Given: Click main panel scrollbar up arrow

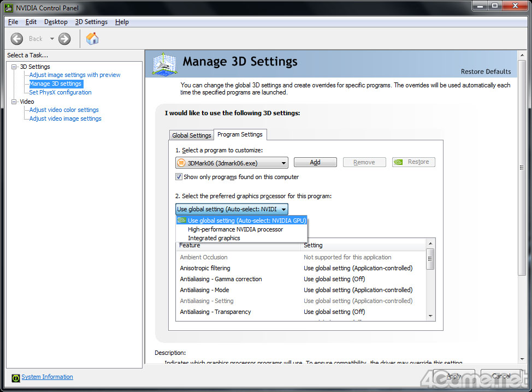Looking at the screenshot, I should click(x=522, y=55).
